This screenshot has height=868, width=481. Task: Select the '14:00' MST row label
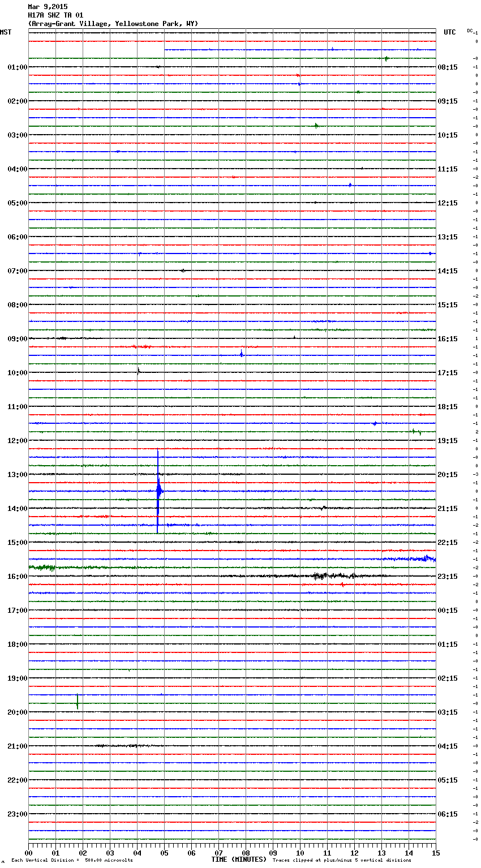click(18, 509)
